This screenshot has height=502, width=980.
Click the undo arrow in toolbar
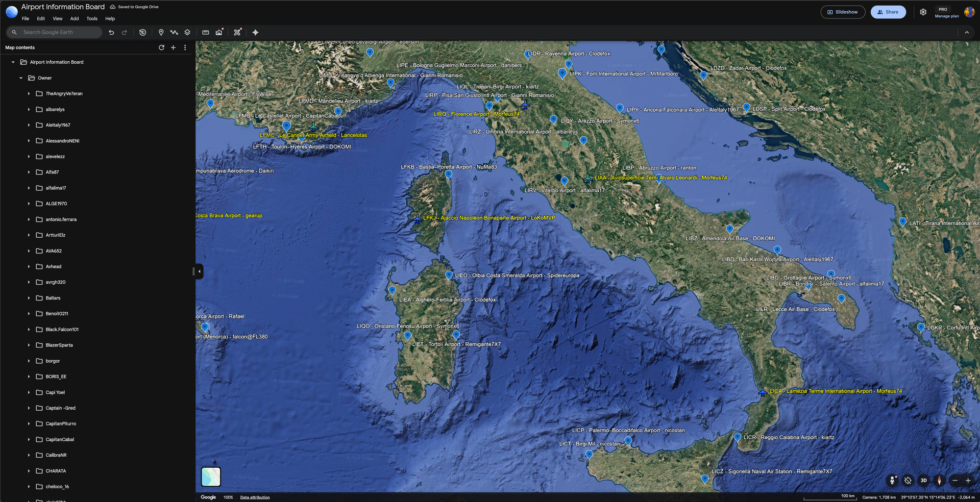tap(111, 32)
